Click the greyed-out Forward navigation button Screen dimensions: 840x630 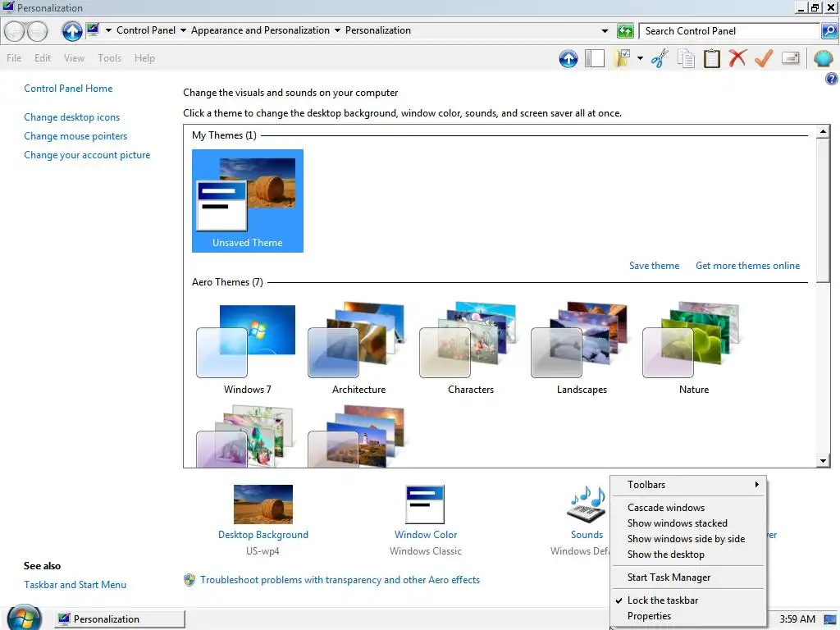pyautogui.click(x=37, y=32)
